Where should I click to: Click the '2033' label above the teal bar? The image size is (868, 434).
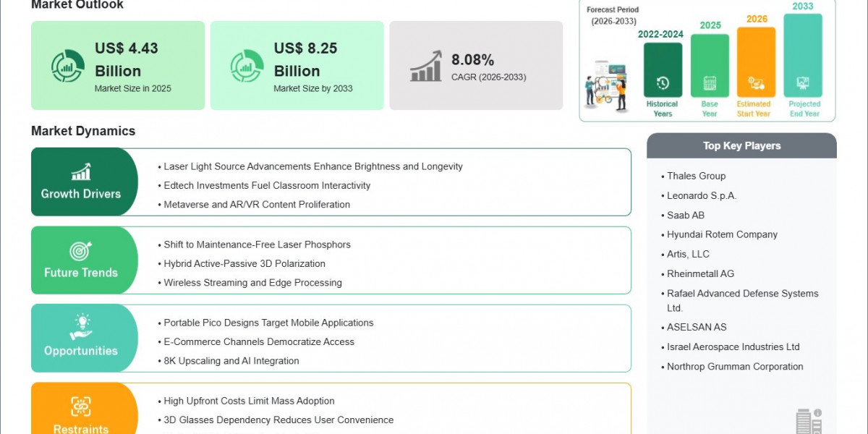tap(803, 6)
